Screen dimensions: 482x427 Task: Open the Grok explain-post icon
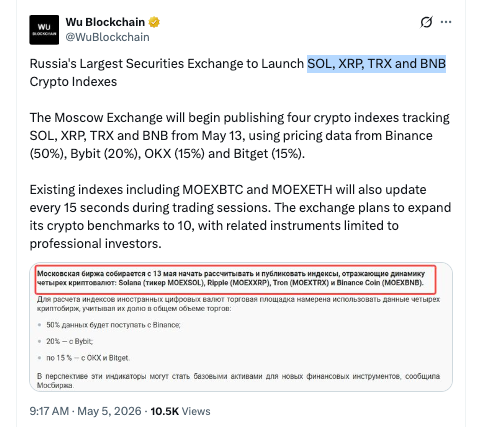coord(426,22)
